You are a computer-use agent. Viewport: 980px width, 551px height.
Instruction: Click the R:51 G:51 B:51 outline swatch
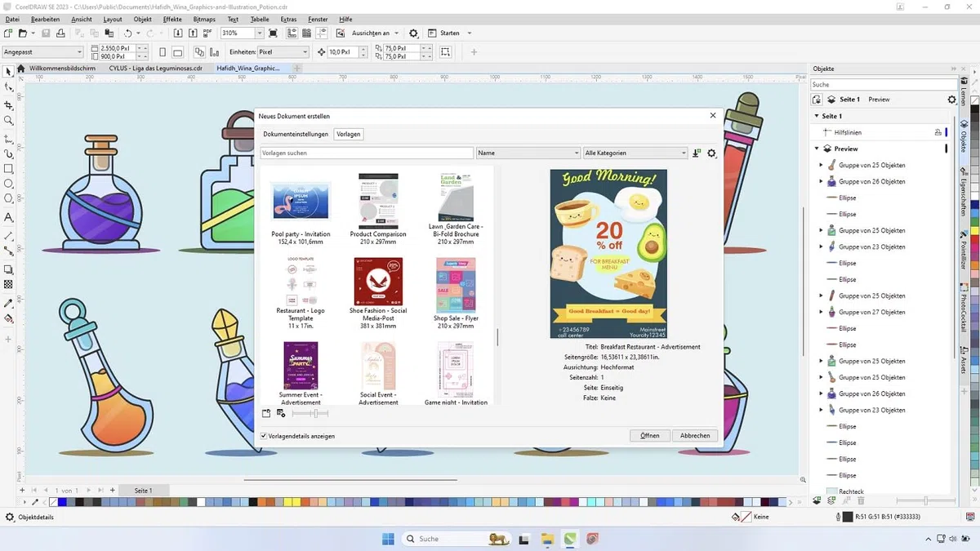[847, 517]
